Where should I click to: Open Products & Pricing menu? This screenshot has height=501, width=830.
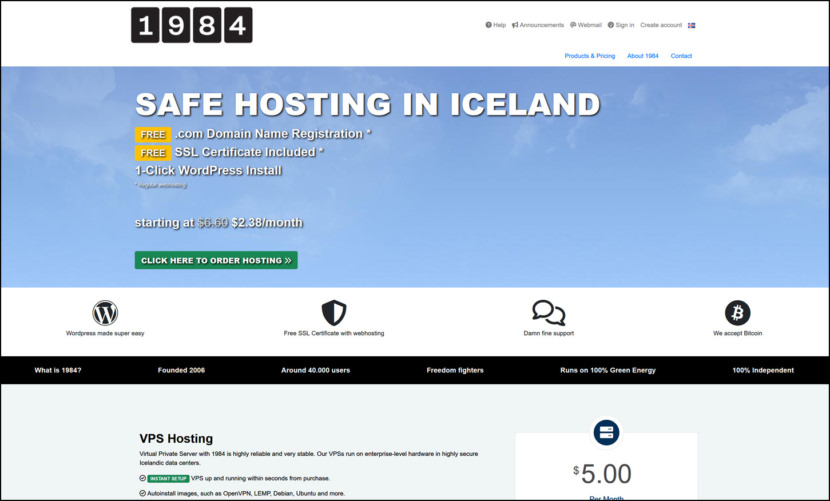point(590,56)
